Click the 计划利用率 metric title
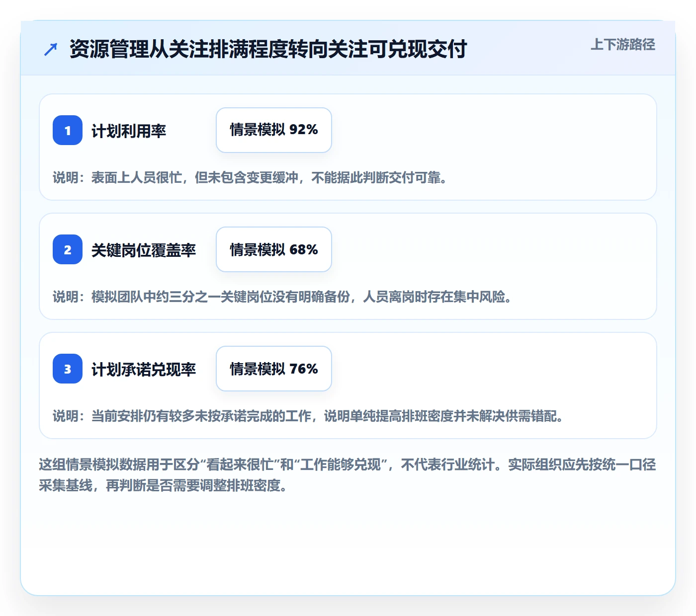 [x=129, y=131]
